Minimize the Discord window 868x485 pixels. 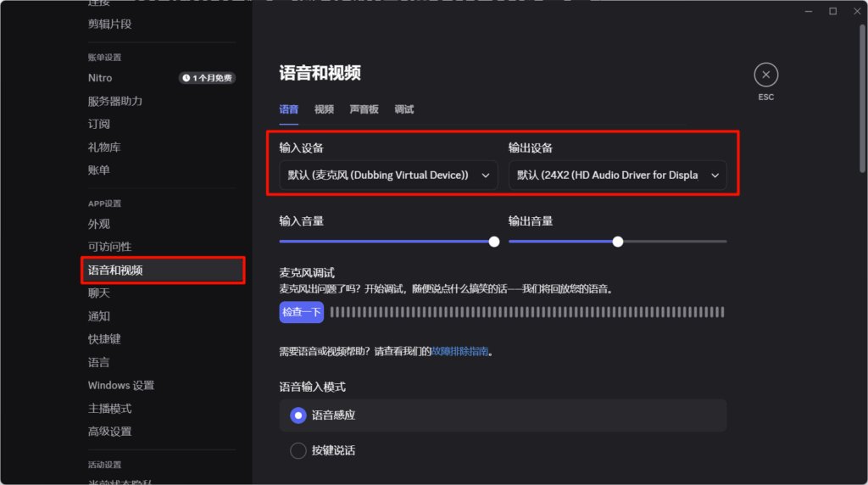point(809,11)
